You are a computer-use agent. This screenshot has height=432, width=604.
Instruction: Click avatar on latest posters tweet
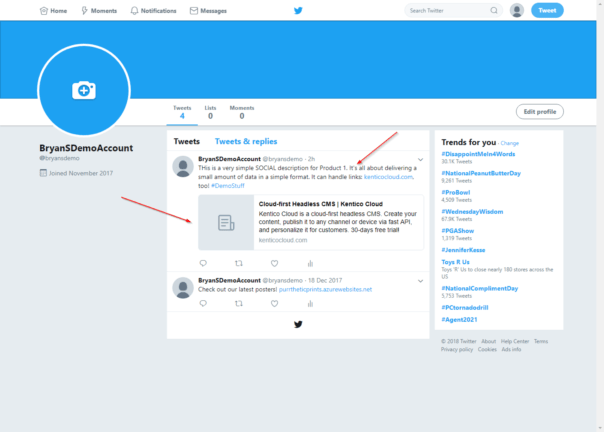tap(183, 288)
